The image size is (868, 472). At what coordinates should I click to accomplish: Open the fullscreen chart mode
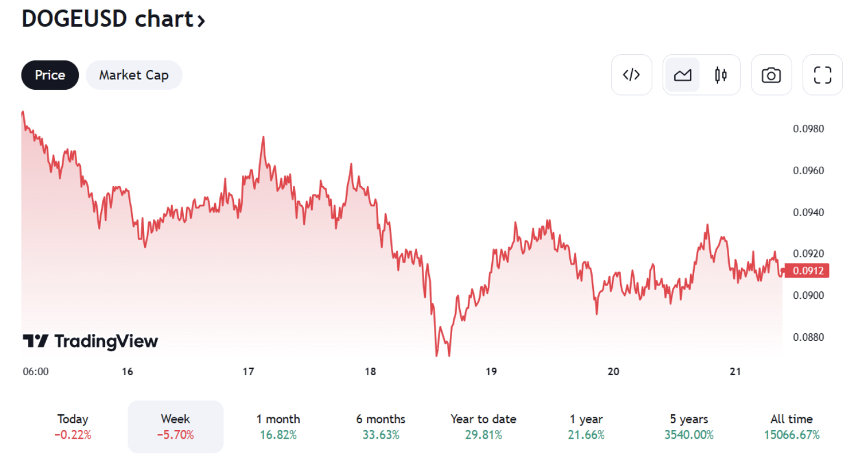point(822,75)
